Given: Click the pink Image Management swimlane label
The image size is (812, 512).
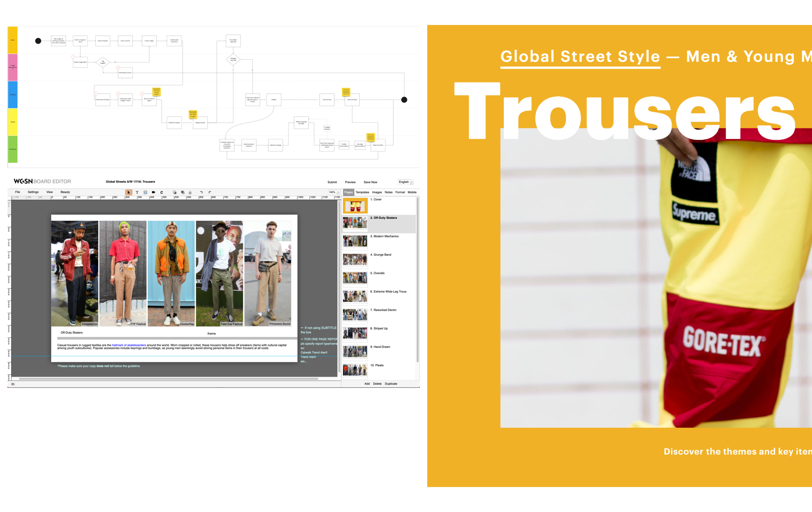Looking at the screenshot, I should pyautogui.click(x=13, y=67).
